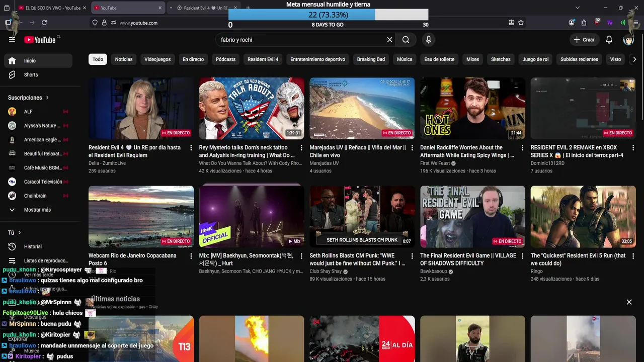Go to Inicio in the sidebar
Screen dimensions: 644x362
(38, 60)
